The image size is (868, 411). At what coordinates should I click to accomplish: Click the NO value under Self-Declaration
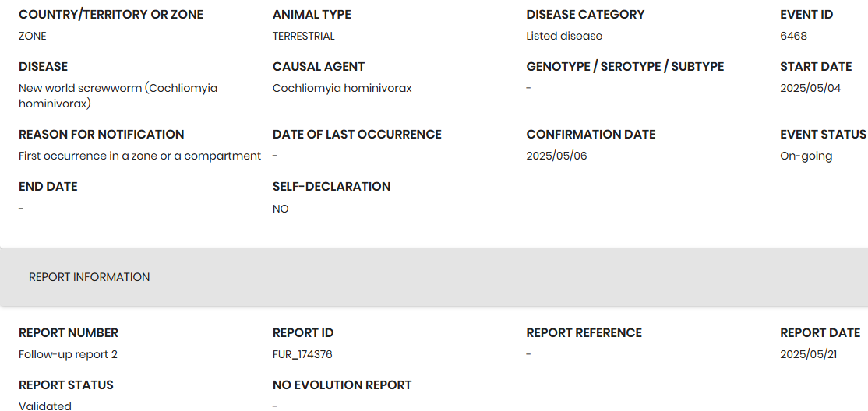tap(281, 209)
